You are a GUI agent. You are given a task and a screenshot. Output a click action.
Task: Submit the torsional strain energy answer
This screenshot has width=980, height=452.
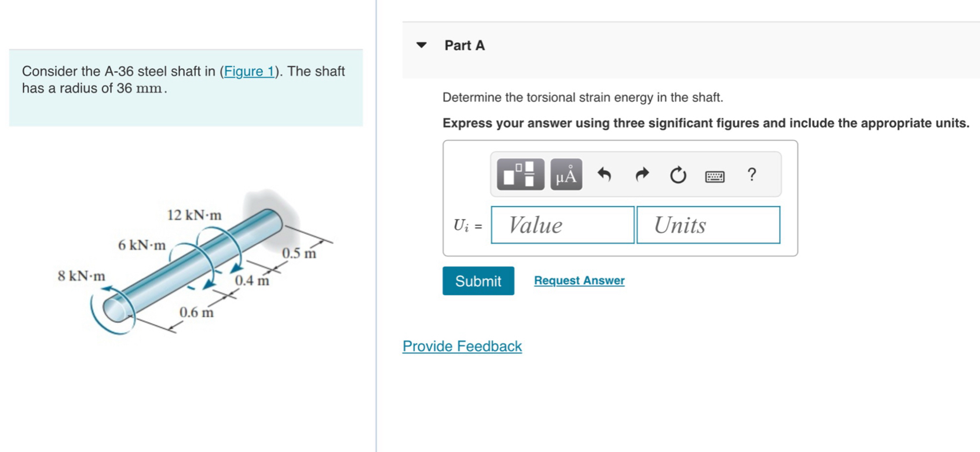[478, 281]
